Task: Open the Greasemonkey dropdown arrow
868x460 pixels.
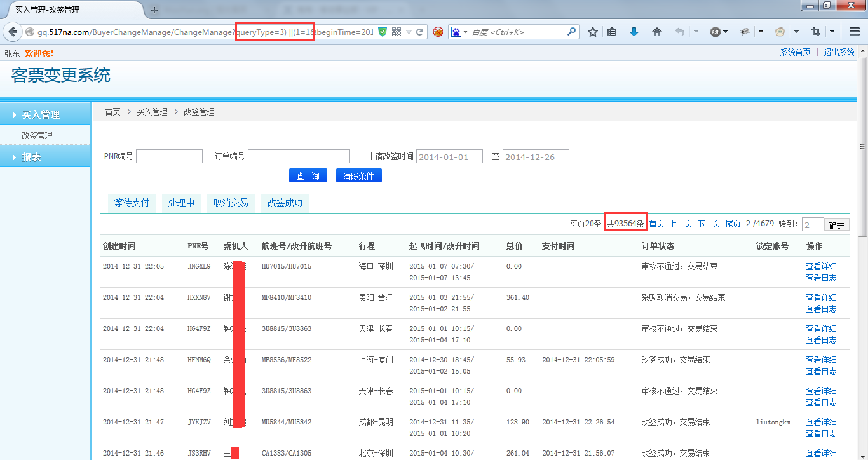Action: pyautogui.click(x=796, y=32)
